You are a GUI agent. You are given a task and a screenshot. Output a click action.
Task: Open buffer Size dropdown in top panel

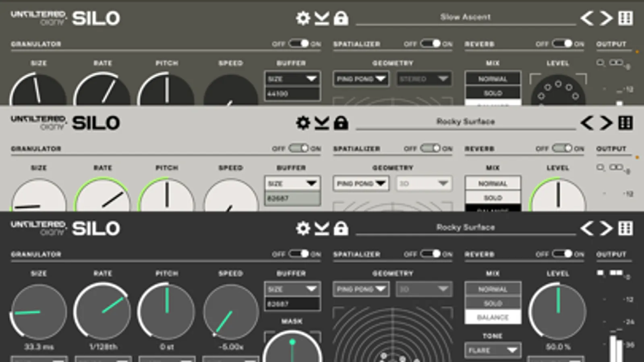292,78
